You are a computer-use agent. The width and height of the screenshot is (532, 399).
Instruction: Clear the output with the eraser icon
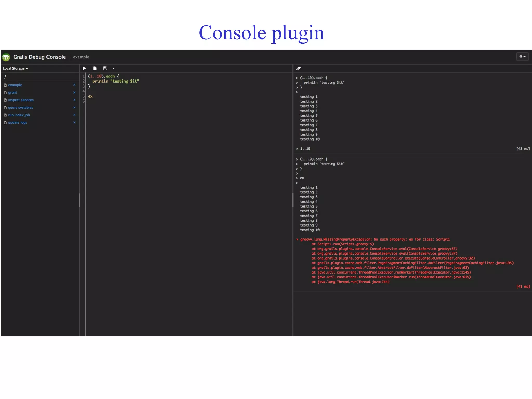(x=298, y=68)
